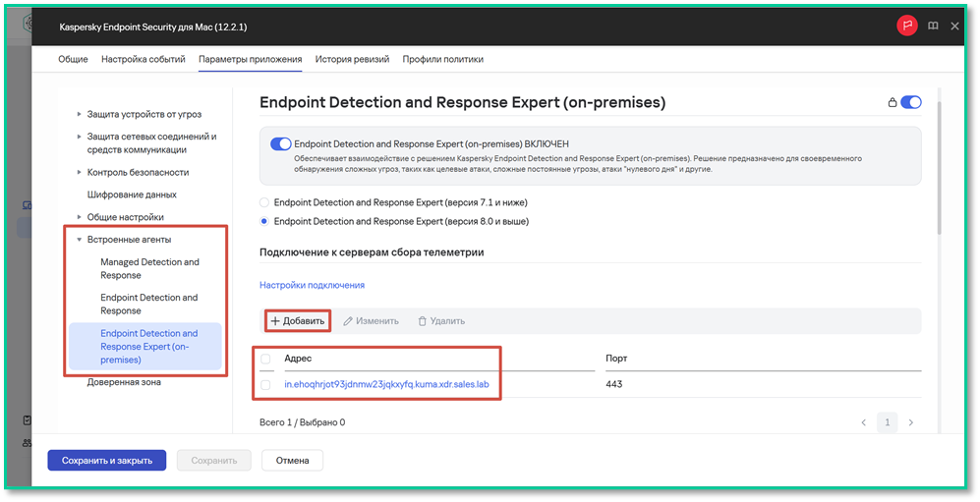Expand Защита устройств от угроз section
980x502 pixels.
point(79,114)
